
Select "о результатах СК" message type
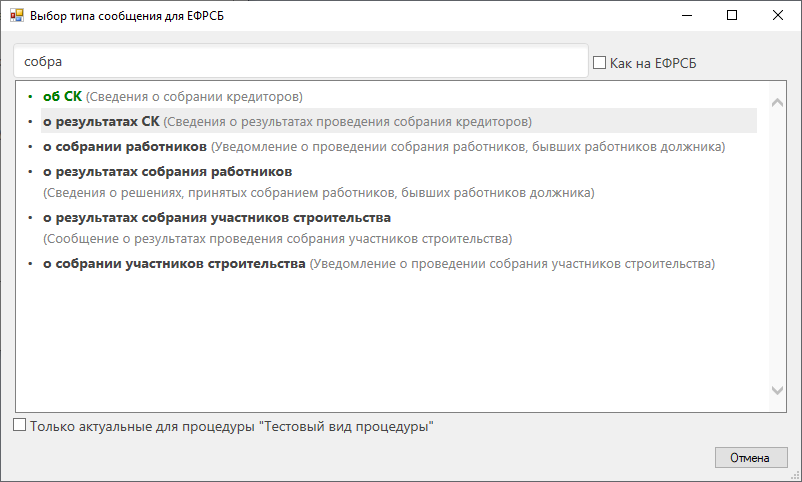coord(101,122)
